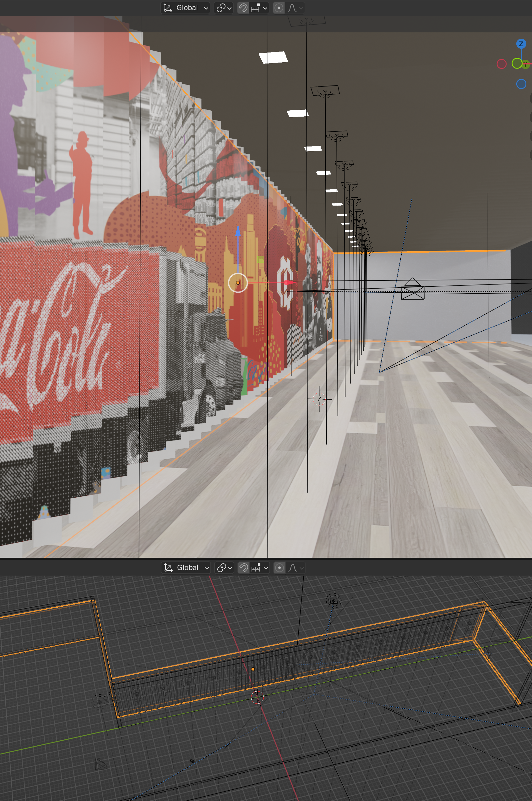Viewport: 532px width, 801px height.
Task: Toggle proportional editing in wireframe viewport header
Action: (x=279, y=568)
